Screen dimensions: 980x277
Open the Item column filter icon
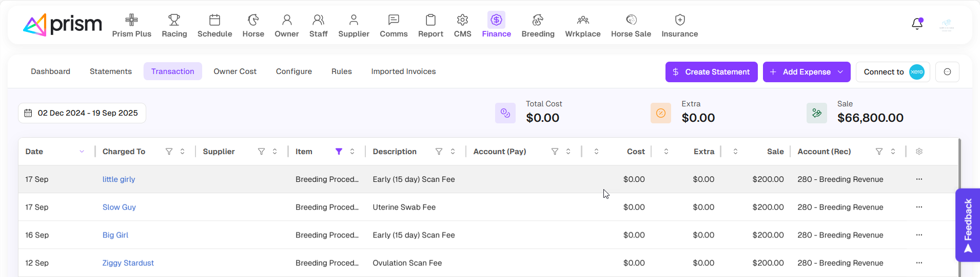tap(339, 152)
